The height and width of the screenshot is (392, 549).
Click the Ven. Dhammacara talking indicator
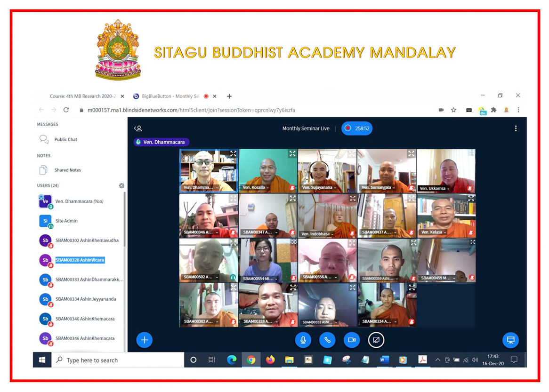coord(161,142)
